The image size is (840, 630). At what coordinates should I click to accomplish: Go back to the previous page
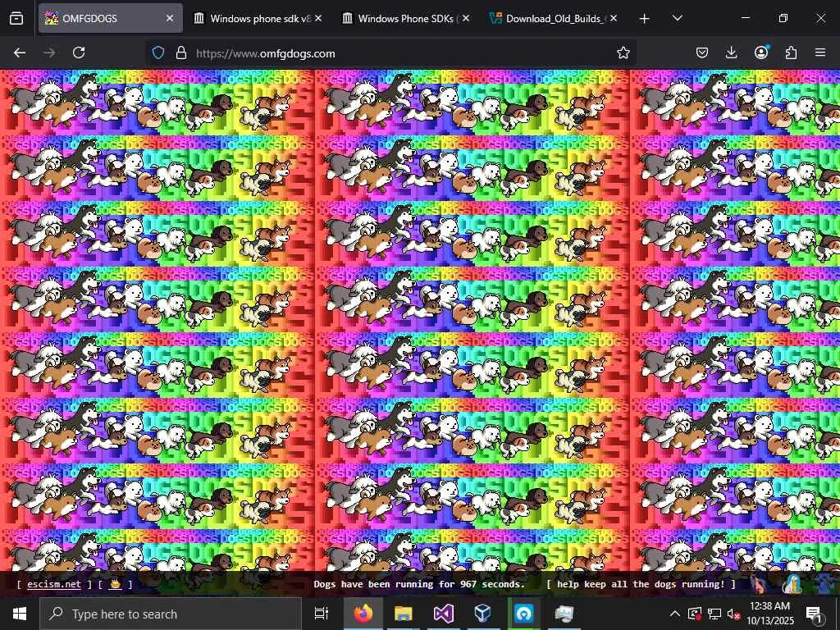click(x=20, y=52)
